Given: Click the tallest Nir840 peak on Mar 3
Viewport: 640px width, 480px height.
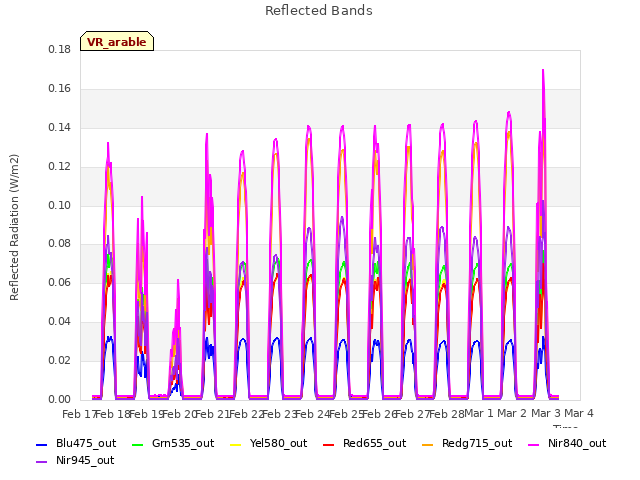Looking at the screenshot, I should [x=543, y=71].
